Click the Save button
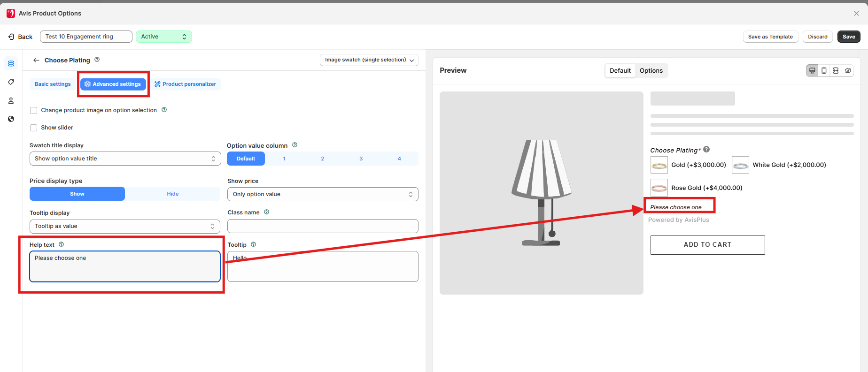 coord(848,37)
